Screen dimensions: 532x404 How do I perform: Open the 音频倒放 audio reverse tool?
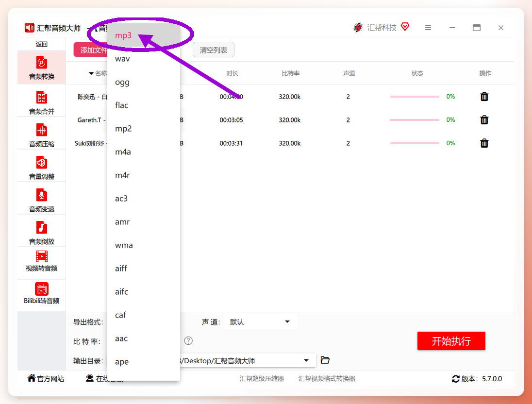point(41,233)
